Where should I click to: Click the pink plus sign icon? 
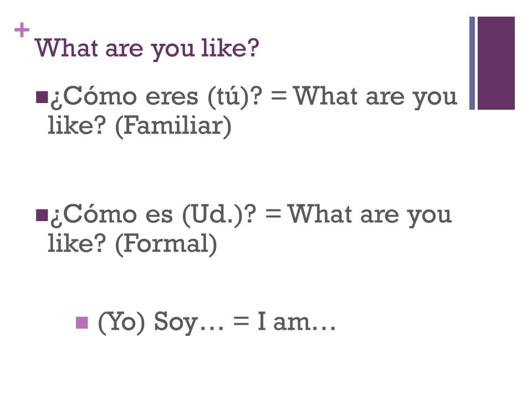pos(22,30)
